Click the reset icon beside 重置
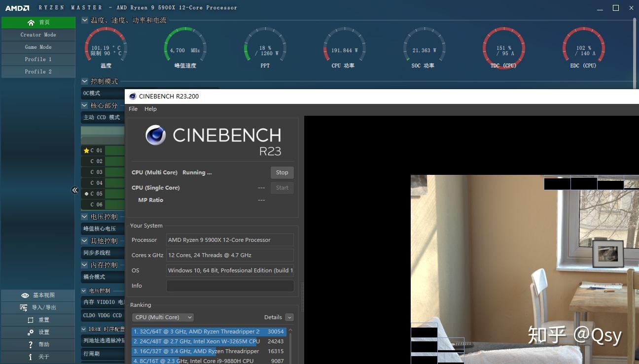639x364 pixels. [x=31, y=320]
